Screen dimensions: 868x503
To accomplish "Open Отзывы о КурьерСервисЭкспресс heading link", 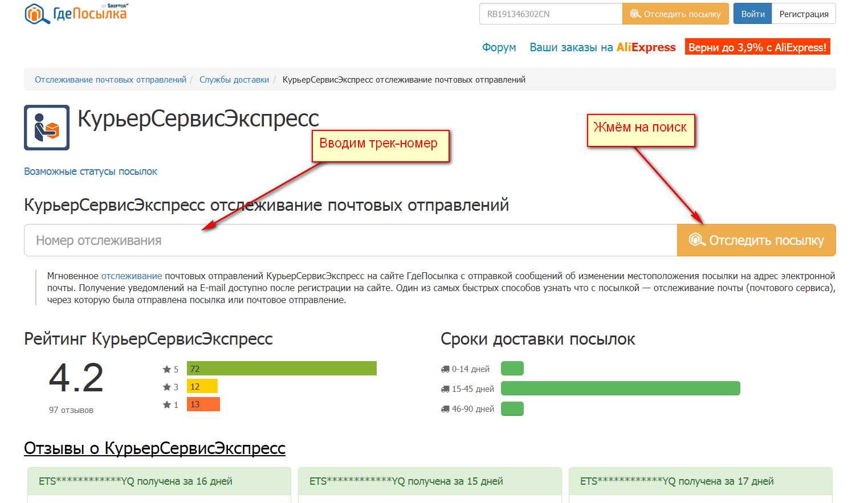I will (154, 448).
